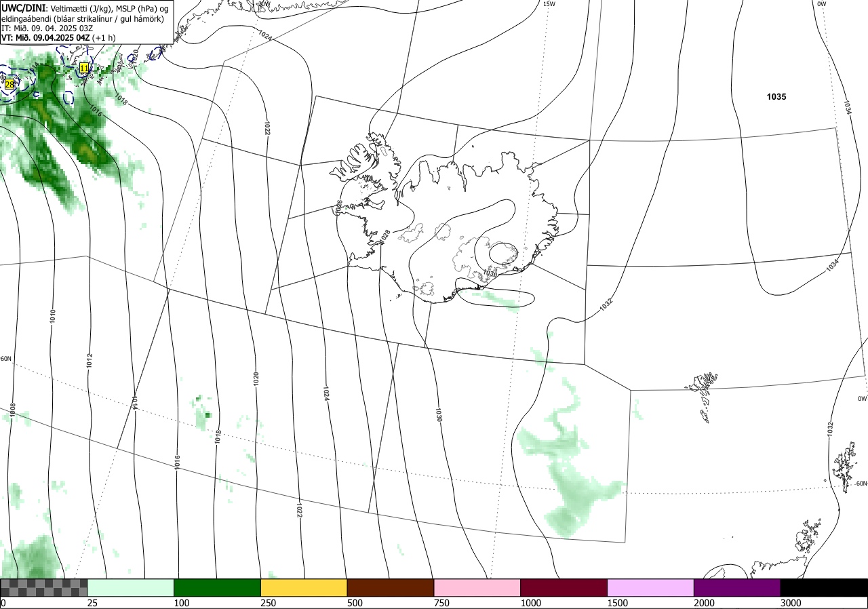Click the bold 1035 high pressure label
Viewport: 868px width, 609px height.
point(776,97)
